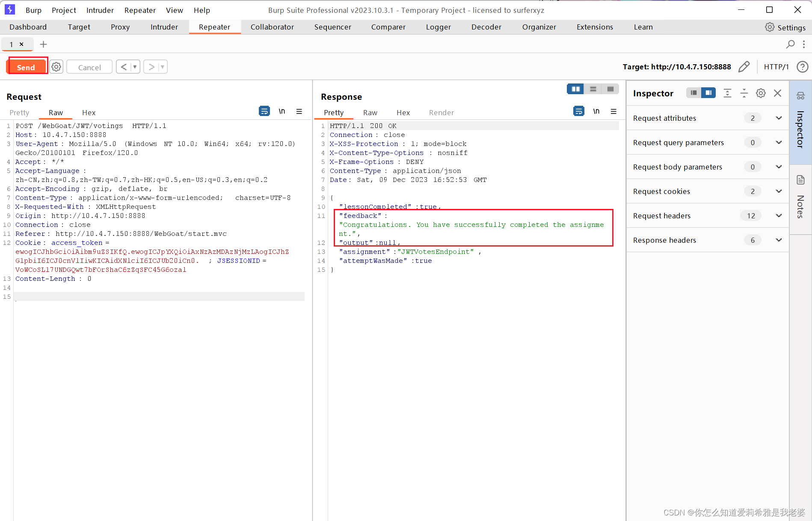Switch Response view to Raw
Image resolution: width=812 pixels, height=521 pixels.
click(370, 113)
